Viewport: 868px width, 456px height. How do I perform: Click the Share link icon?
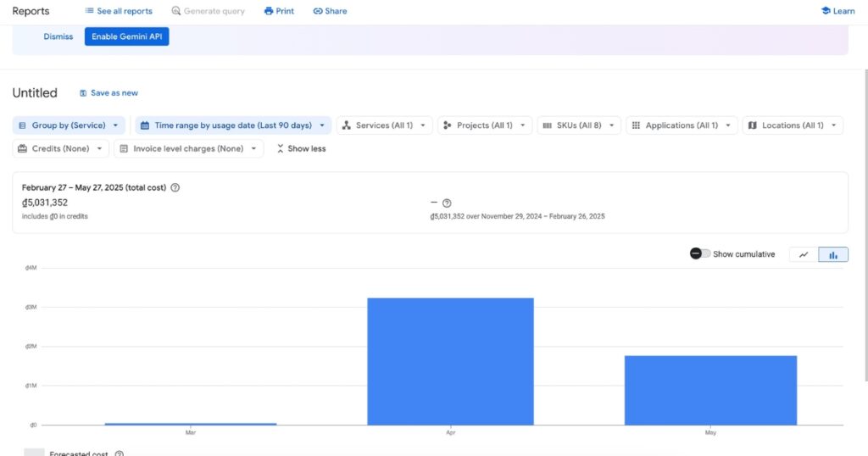[318, 11]
